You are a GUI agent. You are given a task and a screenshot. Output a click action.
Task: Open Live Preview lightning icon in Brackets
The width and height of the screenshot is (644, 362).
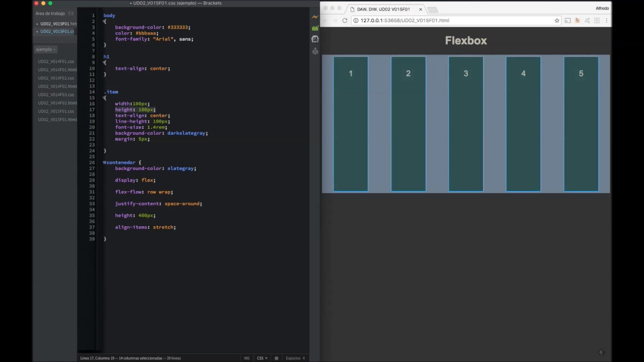315,17
